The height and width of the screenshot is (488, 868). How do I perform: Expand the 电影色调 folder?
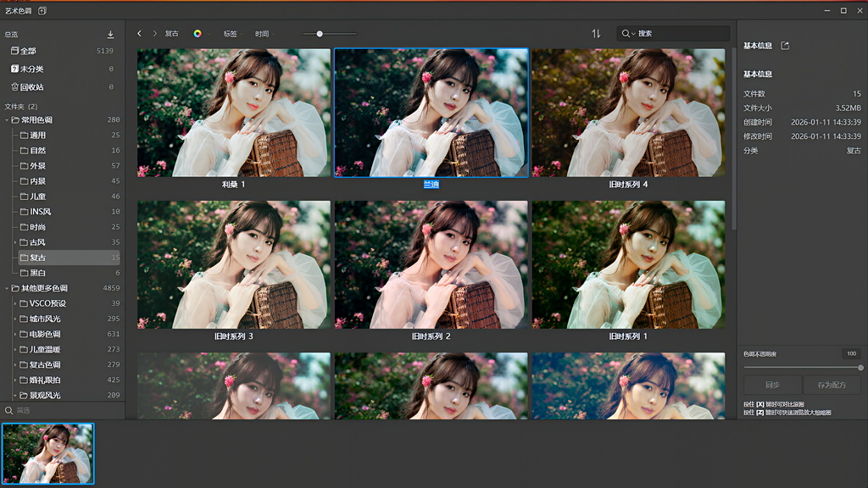coord(15,335)
